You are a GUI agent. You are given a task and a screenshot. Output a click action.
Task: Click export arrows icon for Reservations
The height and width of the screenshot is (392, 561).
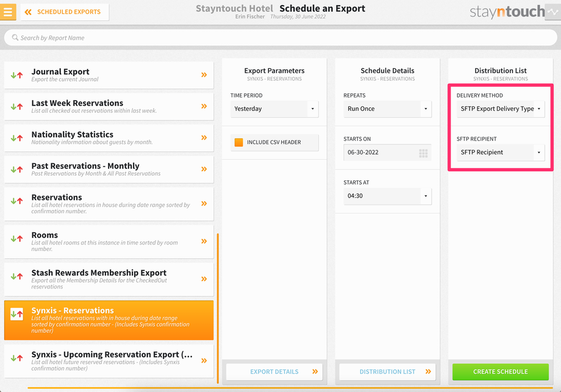point(17,201)
